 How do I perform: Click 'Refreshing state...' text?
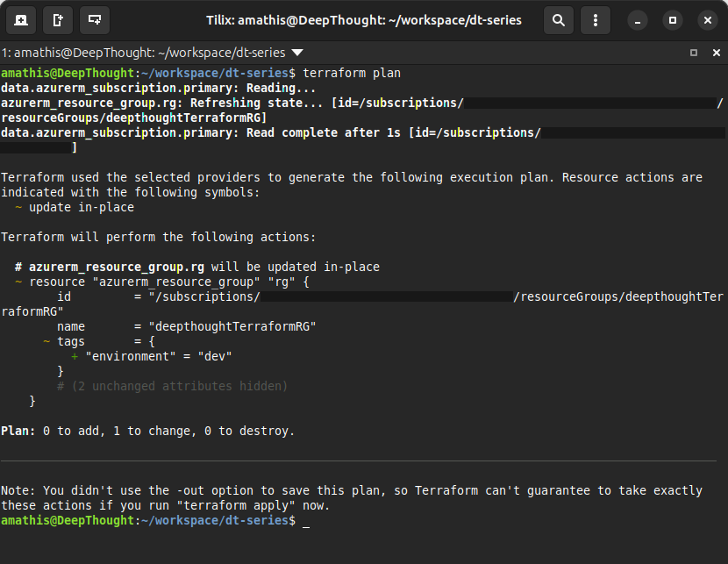click(x=257, y=103)
